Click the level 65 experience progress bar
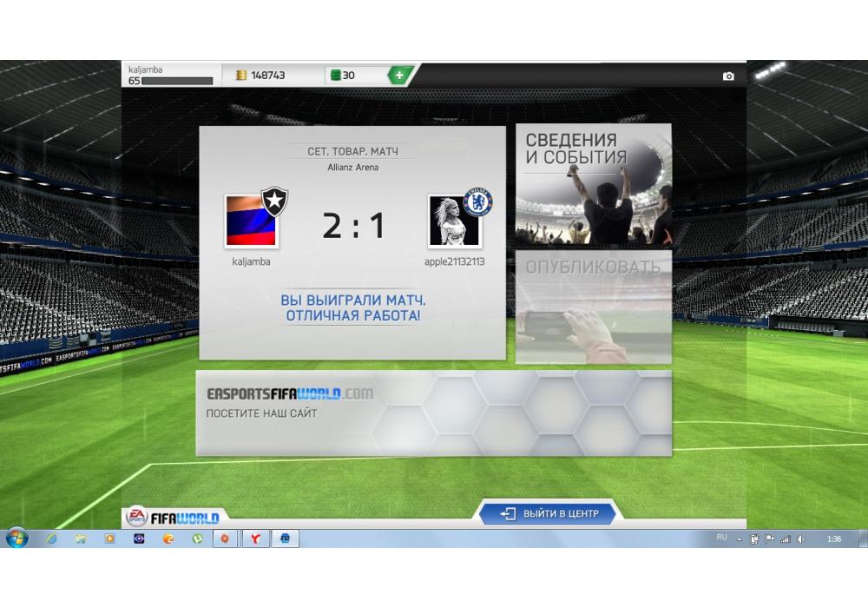 (177, 81)
